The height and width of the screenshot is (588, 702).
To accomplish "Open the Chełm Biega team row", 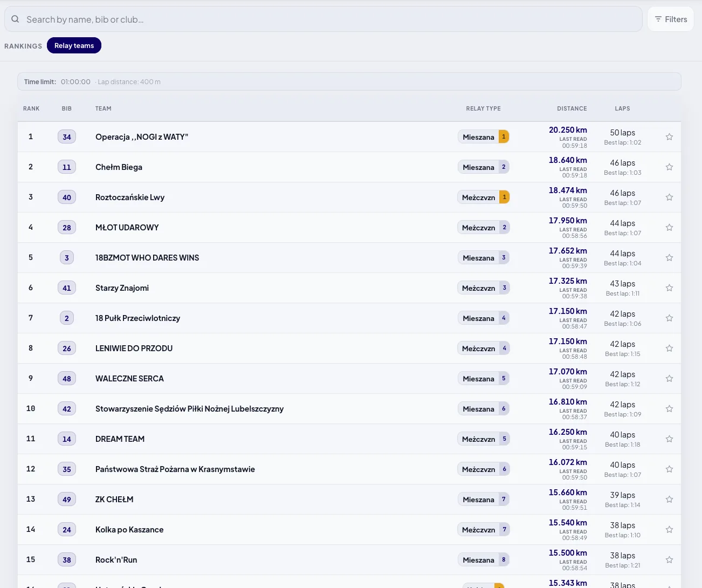I will 349,167.
